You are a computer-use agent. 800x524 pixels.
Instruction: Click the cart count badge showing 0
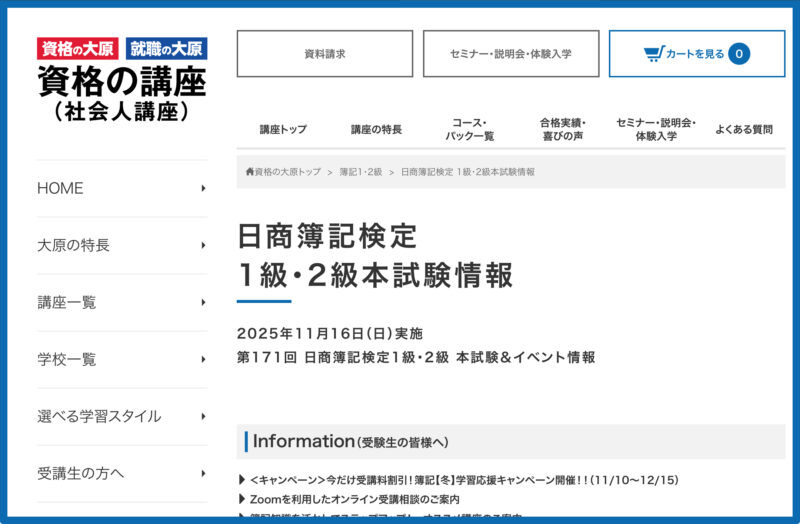point(739,54)
